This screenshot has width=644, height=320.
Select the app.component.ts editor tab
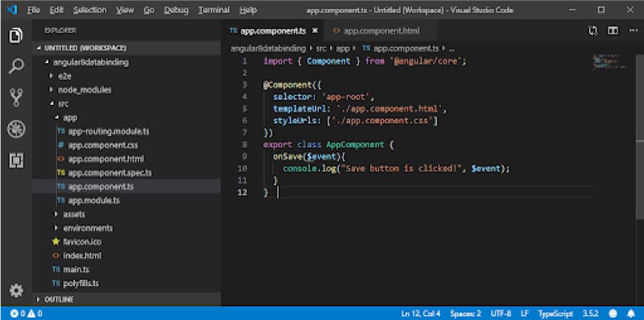pyautogui.click(x=273, y=31)
